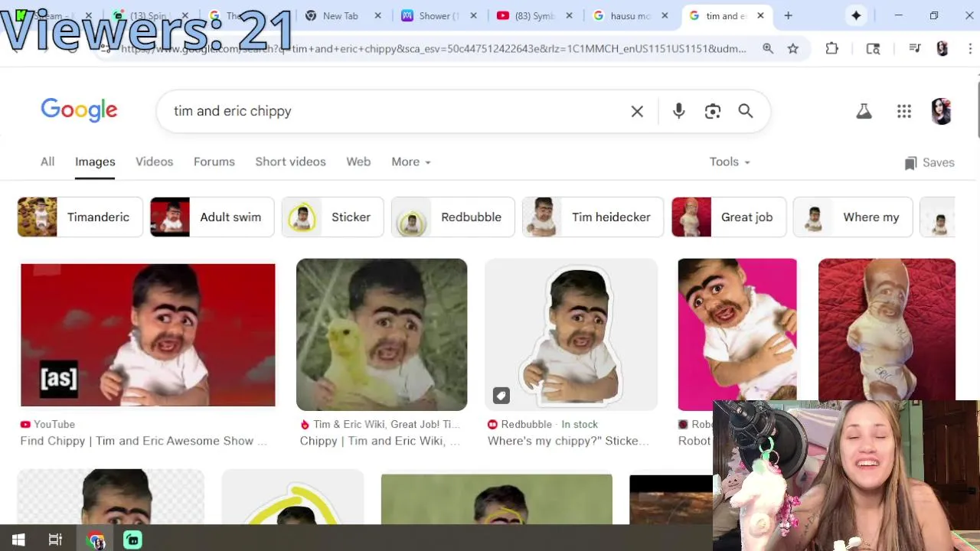
Task: Open zoom magnifier in address bar
Action: pyautogui.click(x=768, y=48)
